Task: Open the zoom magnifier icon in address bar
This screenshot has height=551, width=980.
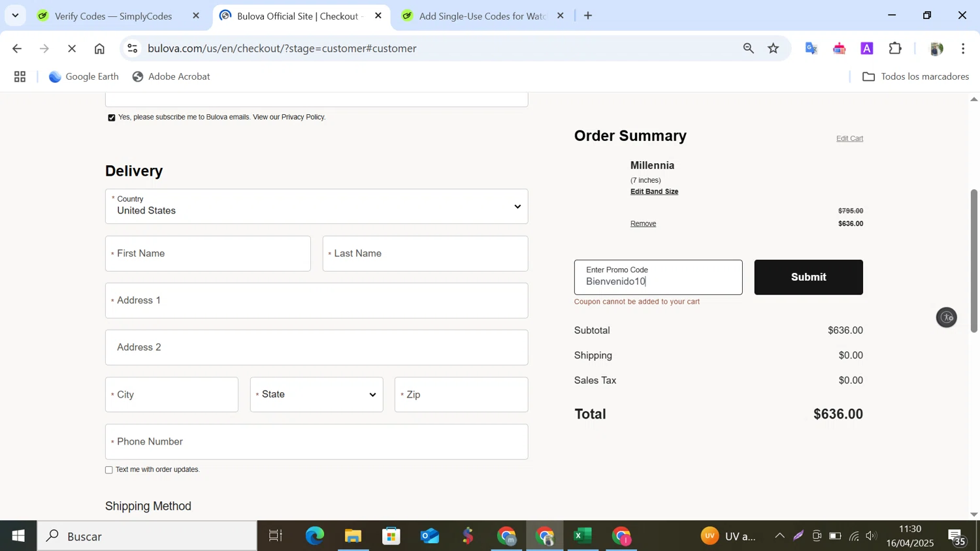Action: [x=749, y=48]
